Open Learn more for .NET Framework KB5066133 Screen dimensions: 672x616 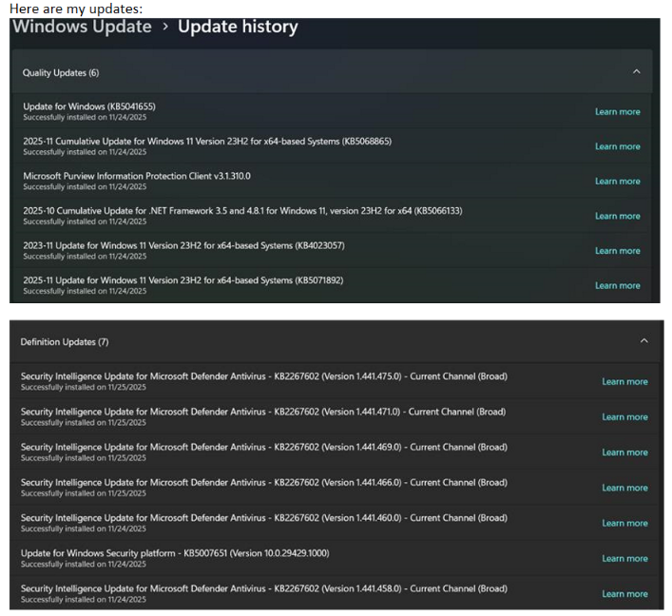tap(618, 216)
